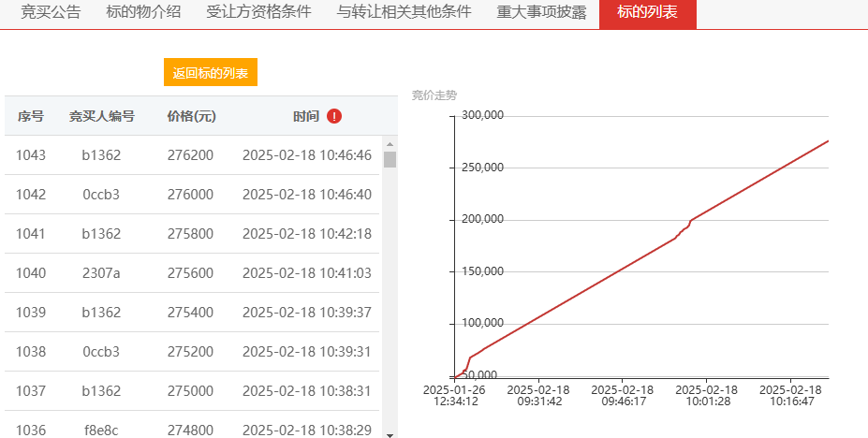Image resolution: width=868 pixels, height=438 pixels.
Task: Select the 与转让相关其他条件 tab
Action: 404,11
